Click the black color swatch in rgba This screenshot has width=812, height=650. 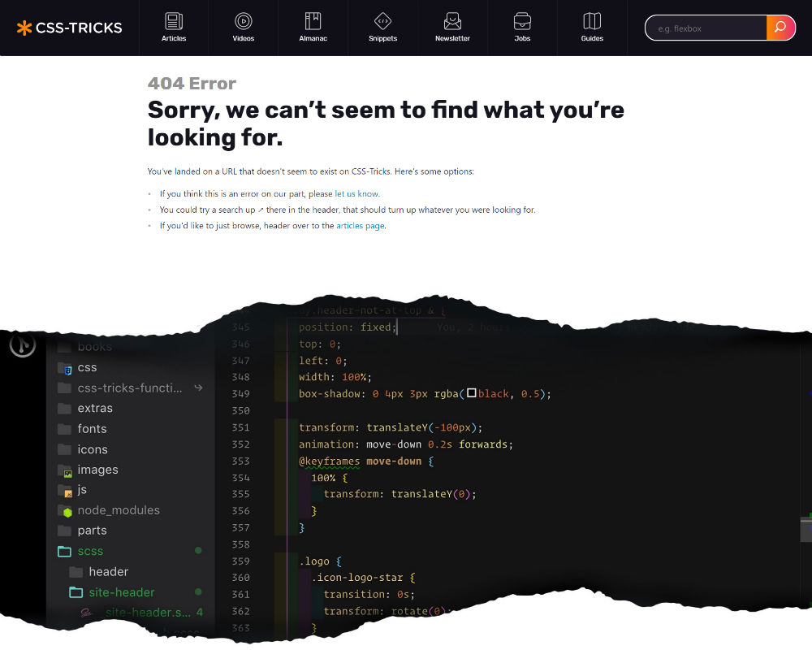471,393
